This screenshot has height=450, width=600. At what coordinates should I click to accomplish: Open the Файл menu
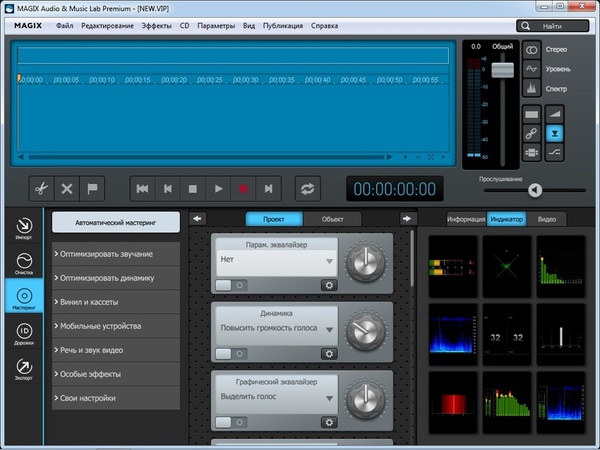pos(64,26)
